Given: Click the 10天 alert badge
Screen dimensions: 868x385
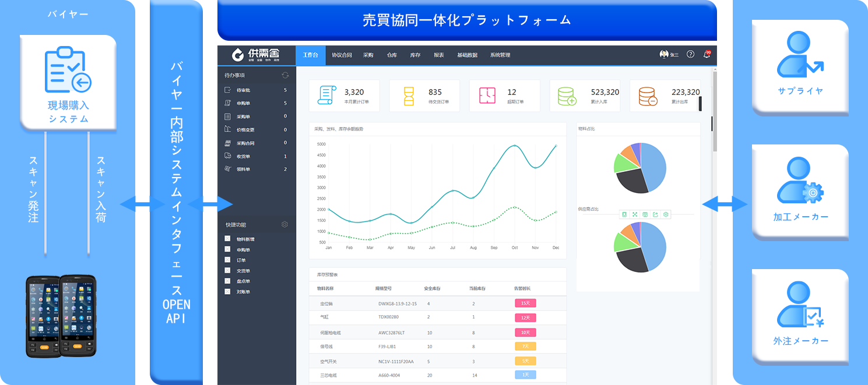Looking at the screenshot, I should pyautogui.click(x=525, y=332).
